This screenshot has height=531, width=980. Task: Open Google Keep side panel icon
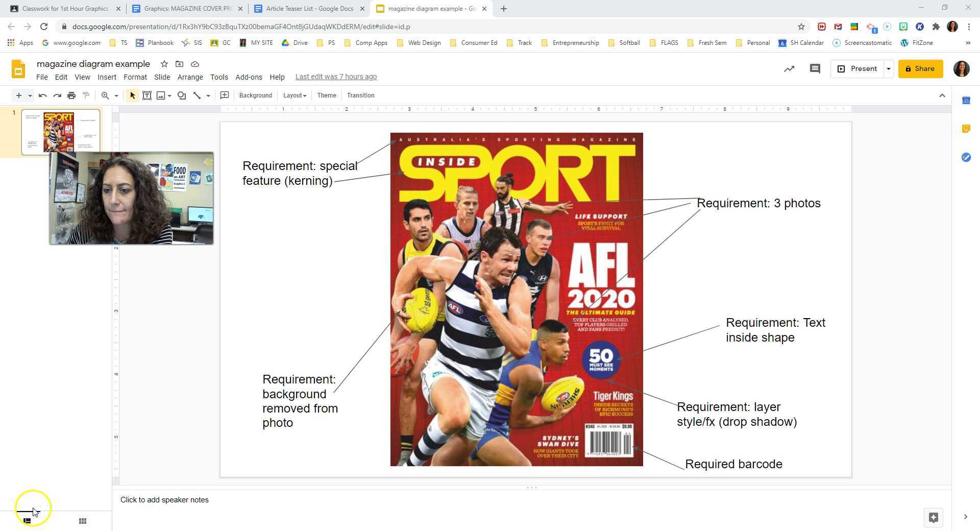pos(966,129)
